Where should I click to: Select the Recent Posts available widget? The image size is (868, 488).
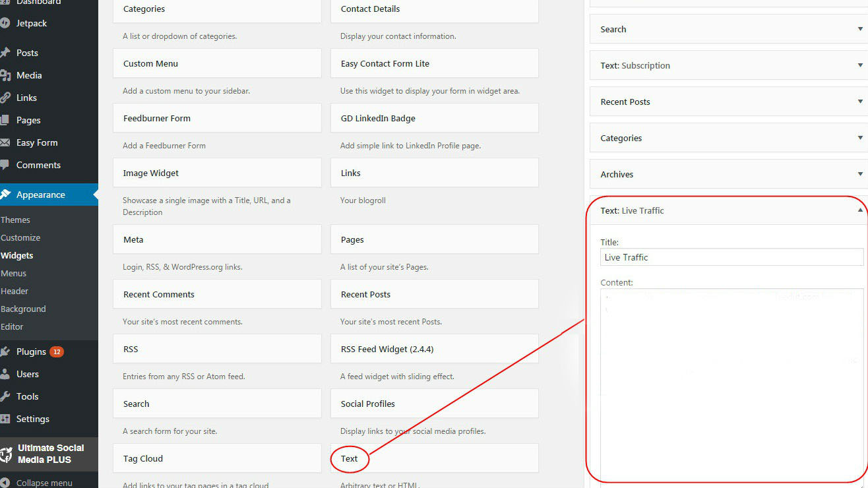[435, 294]
